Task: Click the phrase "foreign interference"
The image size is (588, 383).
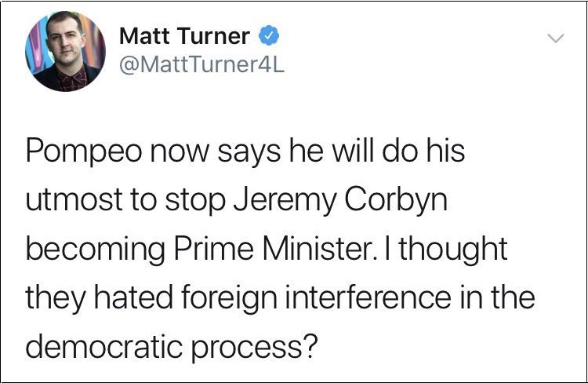Action: (294, 297)
